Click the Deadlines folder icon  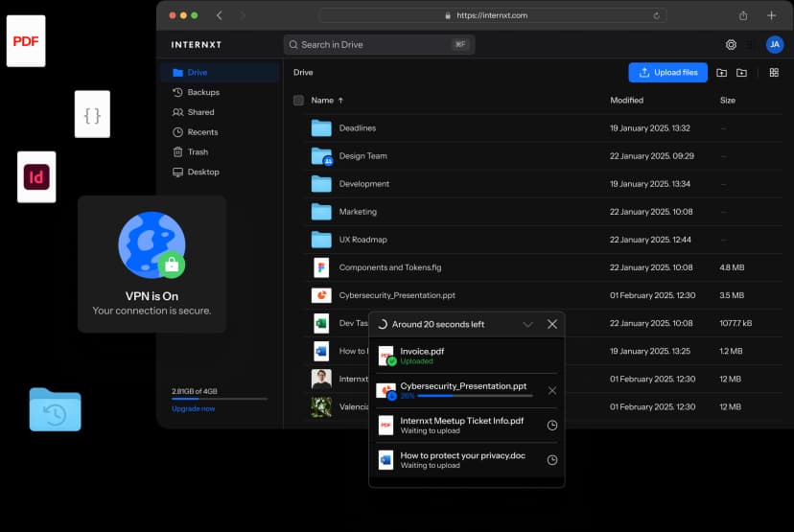point(321,128)
